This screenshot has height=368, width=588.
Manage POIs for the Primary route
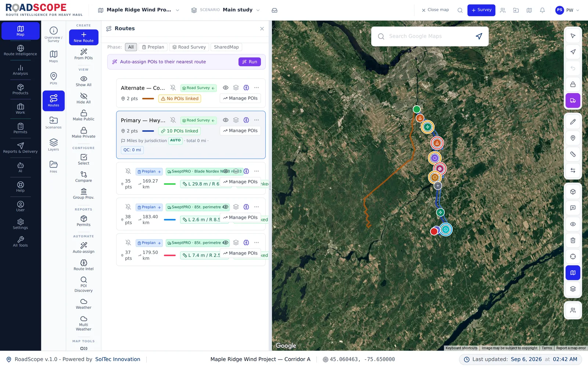pos(240,131)
